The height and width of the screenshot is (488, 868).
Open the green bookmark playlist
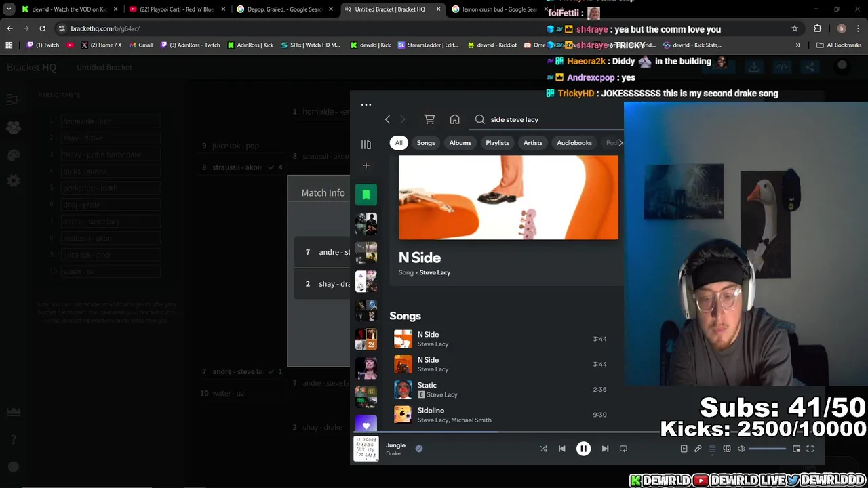click(x=366, y=195)
